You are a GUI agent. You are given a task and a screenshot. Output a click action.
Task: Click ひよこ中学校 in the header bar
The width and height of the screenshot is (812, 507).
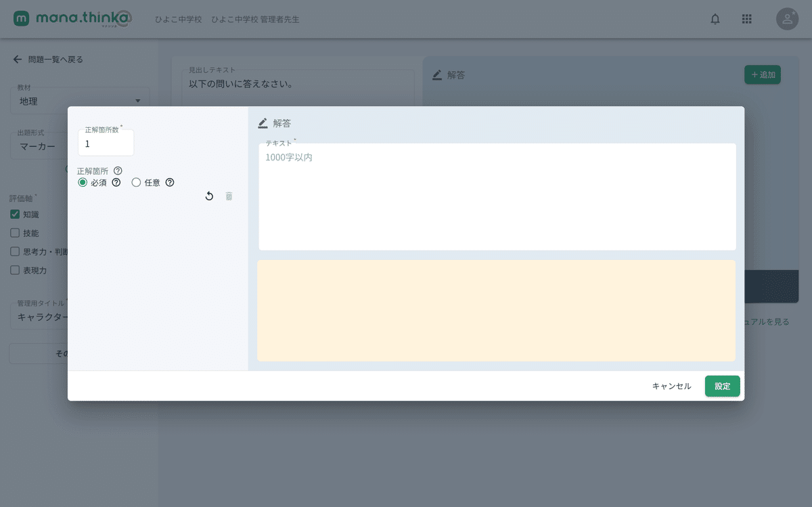click(178, 19)
